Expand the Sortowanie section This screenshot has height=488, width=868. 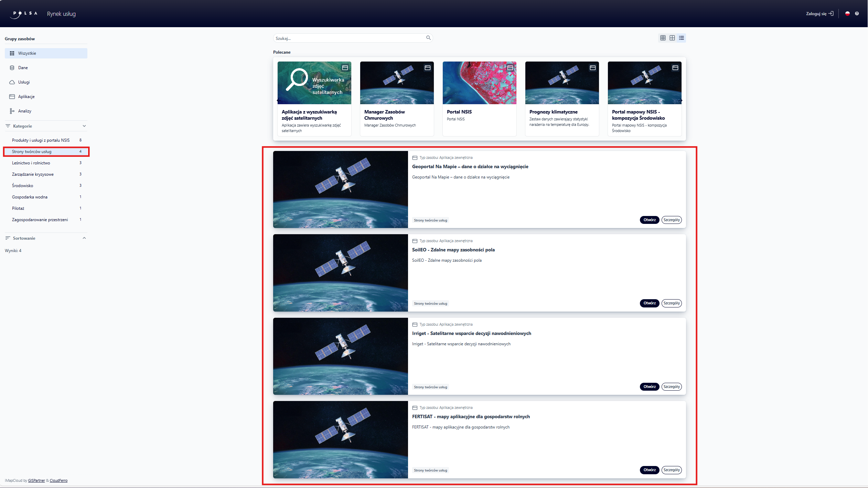84,238
